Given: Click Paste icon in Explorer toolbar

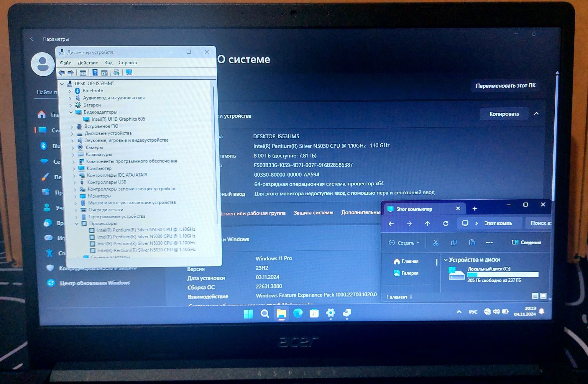Looking at the screenshot, I should coord(472,242).
